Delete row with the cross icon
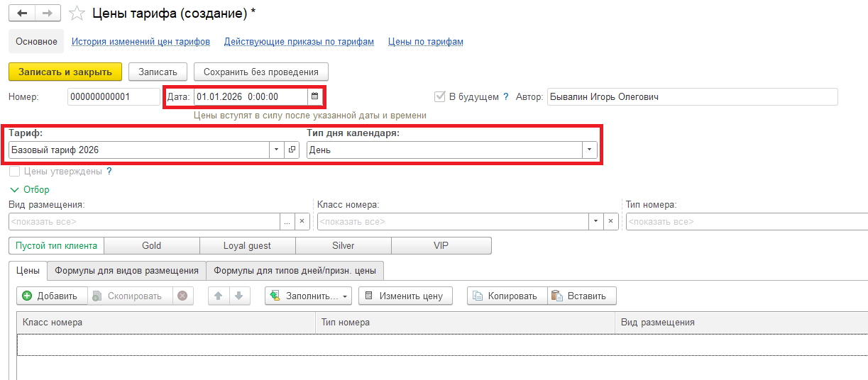This screenshot has height=380, width=868. tap(182, 296)
